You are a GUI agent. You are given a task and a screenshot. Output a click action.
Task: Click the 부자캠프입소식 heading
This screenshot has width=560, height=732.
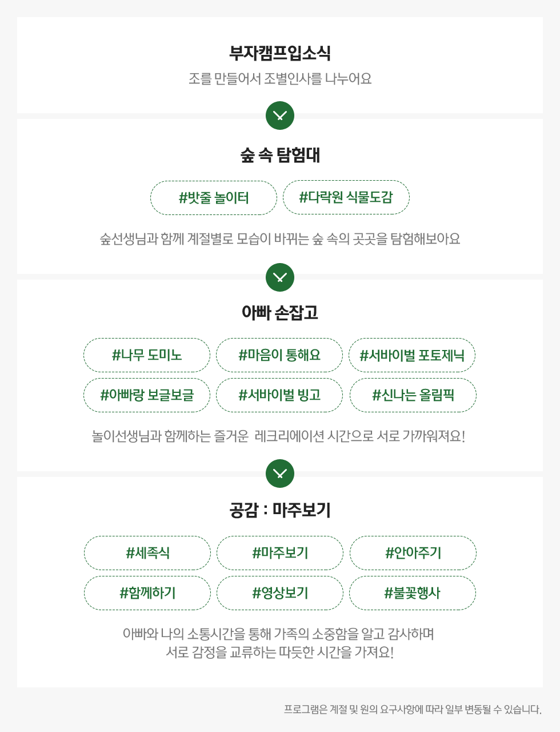[280, 53]
